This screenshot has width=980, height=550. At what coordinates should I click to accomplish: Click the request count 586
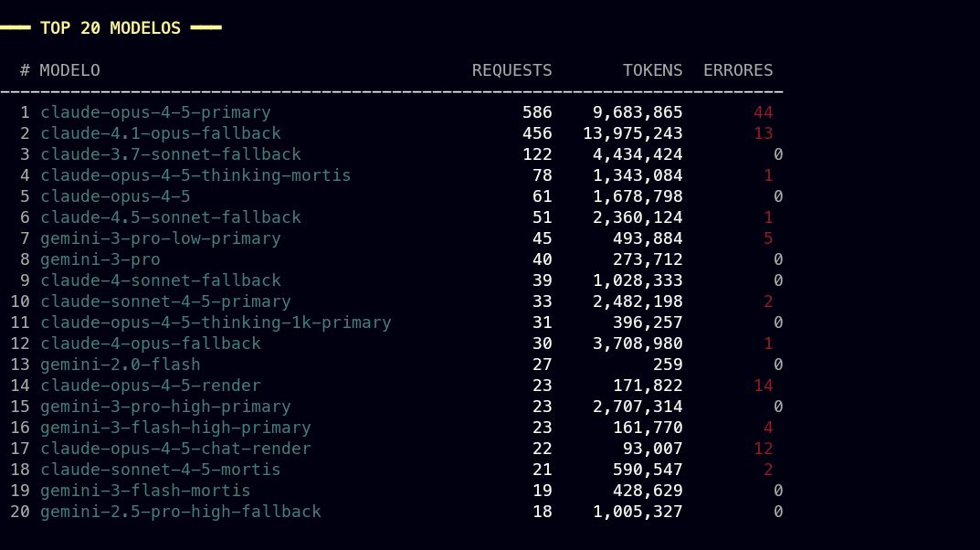click(538, 112)
